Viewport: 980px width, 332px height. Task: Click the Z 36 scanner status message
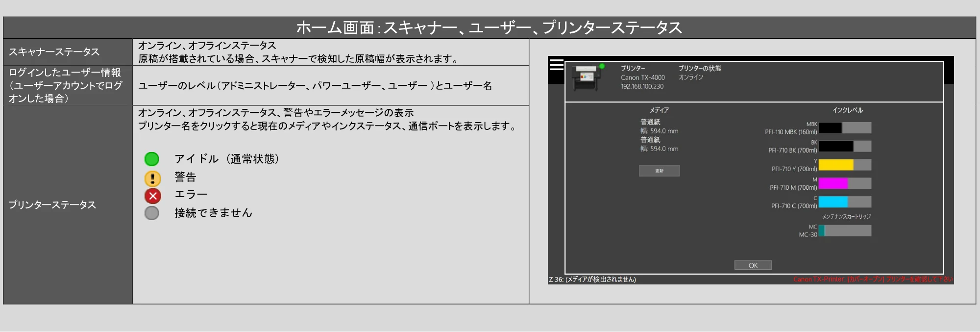coord(592,280)
